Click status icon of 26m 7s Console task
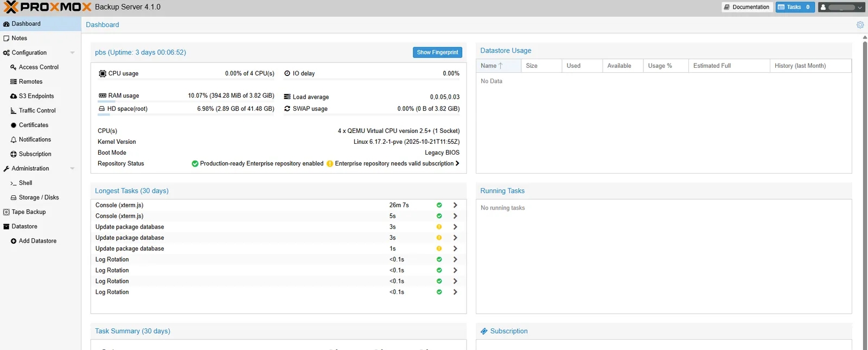 (439, 205)
